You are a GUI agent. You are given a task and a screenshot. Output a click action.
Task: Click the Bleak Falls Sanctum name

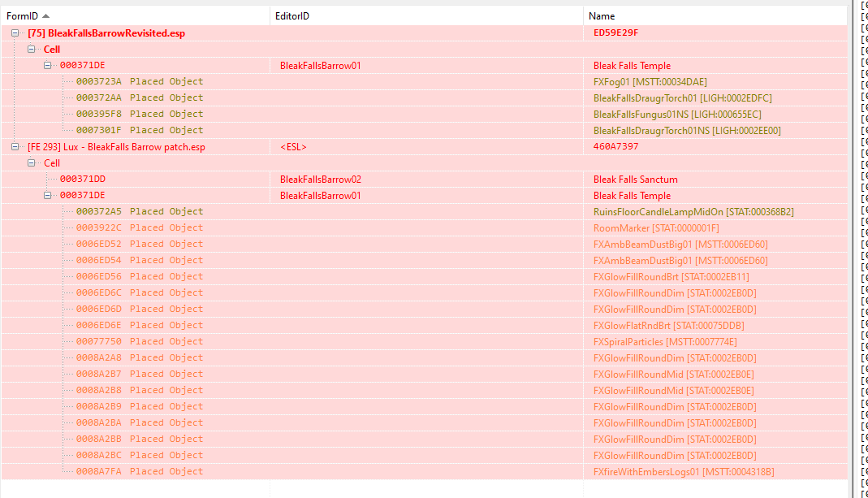tap(636, 180)
